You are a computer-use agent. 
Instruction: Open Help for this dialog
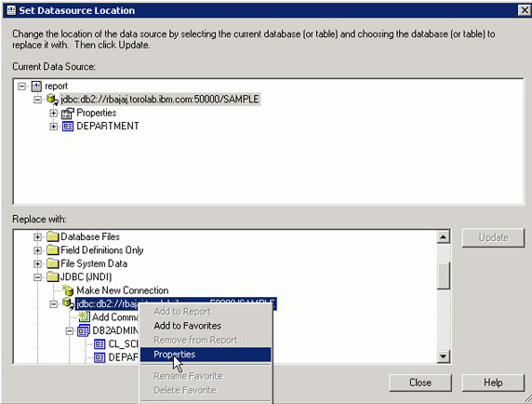[493, 383]
